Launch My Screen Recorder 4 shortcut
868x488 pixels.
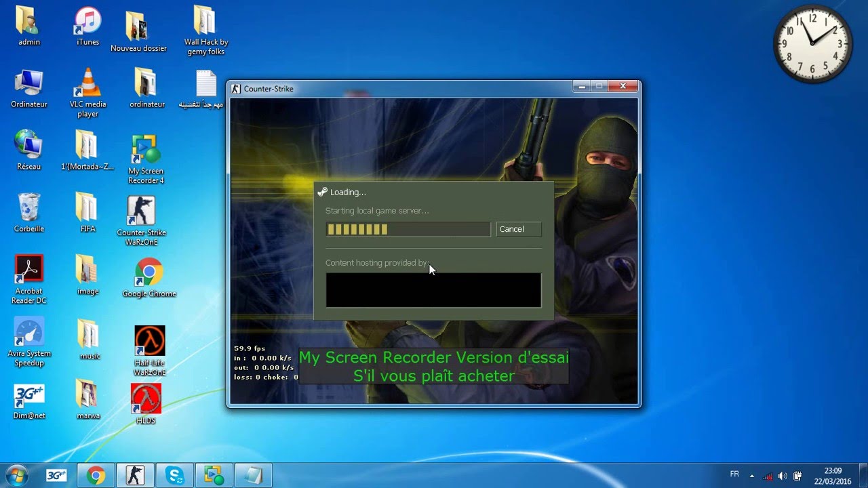point(146,160)
